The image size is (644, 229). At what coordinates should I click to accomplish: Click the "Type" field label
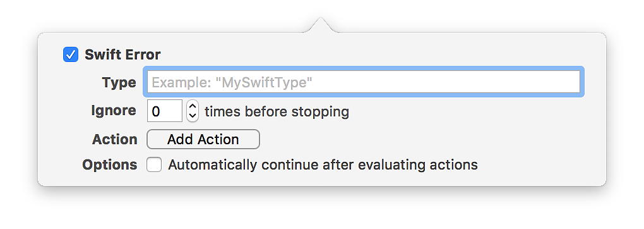(x=119, y=83)
